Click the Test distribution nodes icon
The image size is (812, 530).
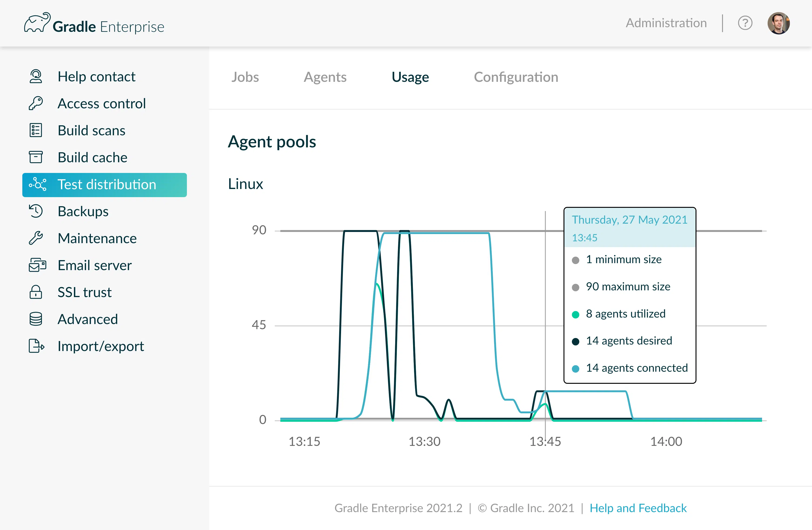[37, 185]
